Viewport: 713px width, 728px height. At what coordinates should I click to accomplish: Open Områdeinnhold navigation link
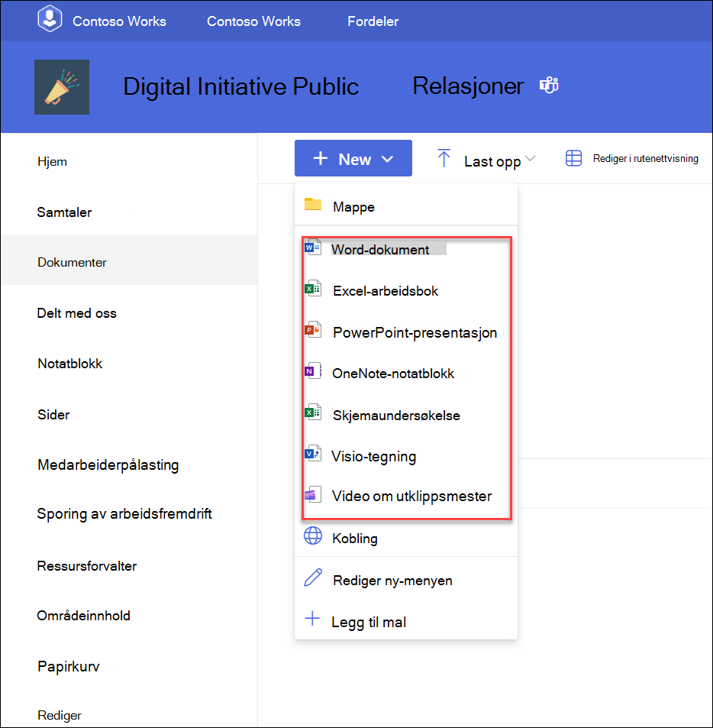pos(83,616)
